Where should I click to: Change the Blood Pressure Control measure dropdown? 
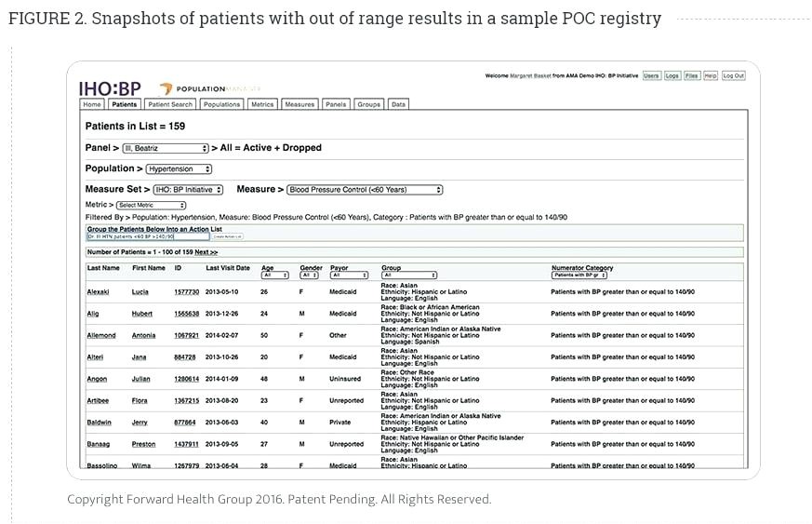click(364, 190)
